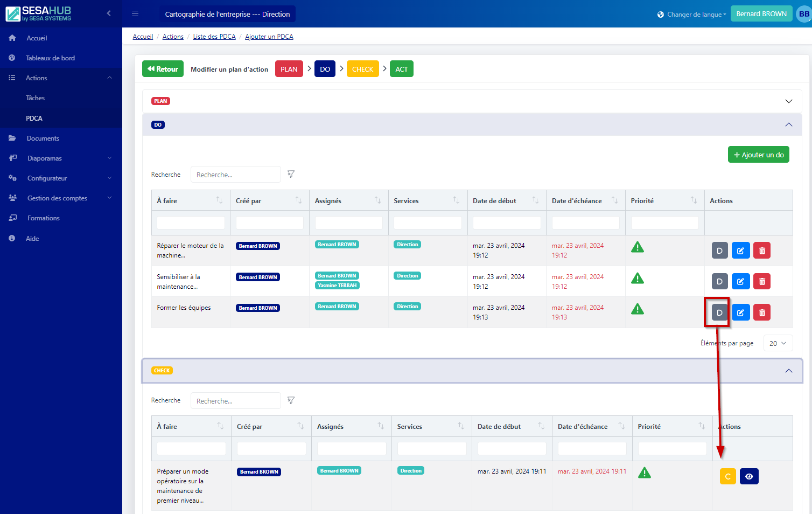This screenshot has width=812, height=514.
Task: Click the Liste des PDCA breadcrumb link
Action: tap(214, 37)
